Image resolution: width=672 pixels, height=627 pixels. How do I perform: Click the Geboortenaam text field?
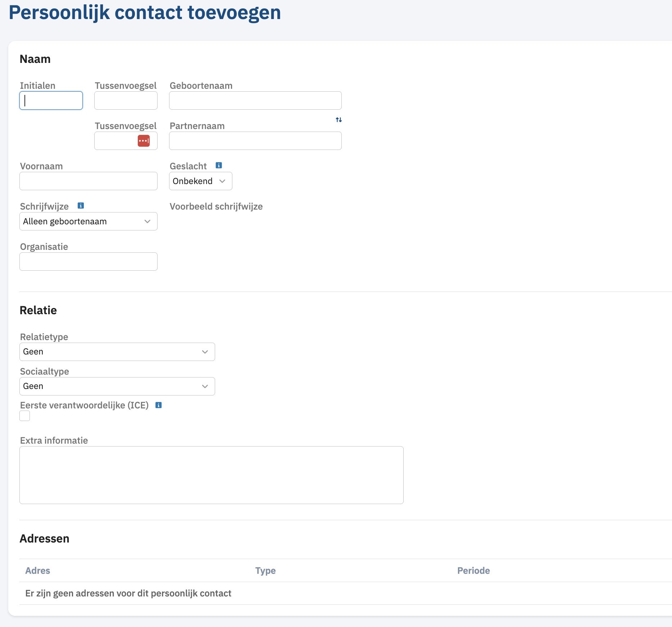pyautogui.click(x=255, y=101)
